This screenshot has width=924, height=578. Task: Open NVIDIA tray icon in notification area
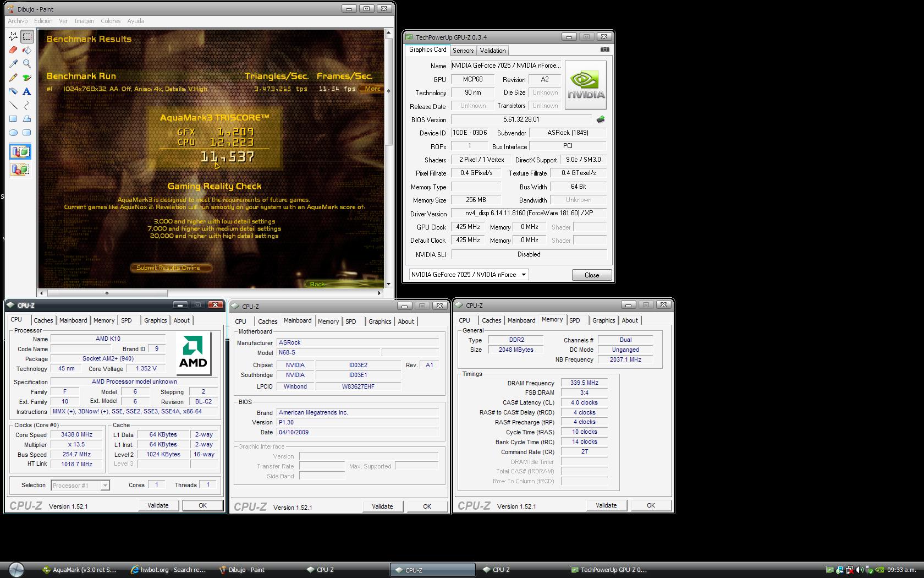coord(879,570)
